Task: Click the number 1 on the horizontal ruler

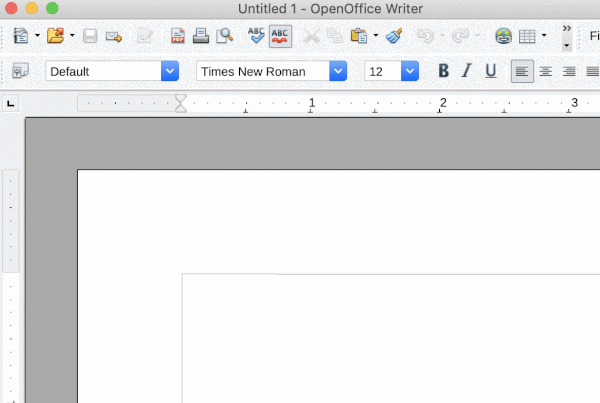Action: click(312, 103)
